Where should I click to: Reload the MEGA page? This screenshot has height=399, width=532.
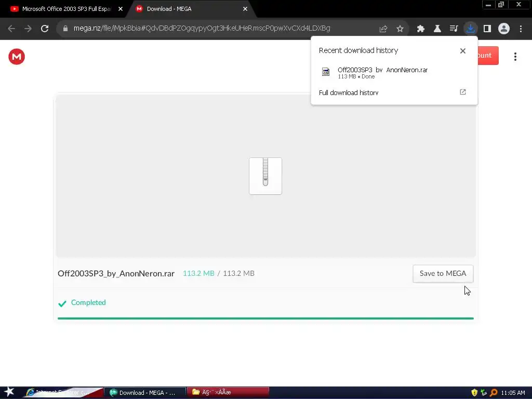pyautogui.click(x=45, y=29)
